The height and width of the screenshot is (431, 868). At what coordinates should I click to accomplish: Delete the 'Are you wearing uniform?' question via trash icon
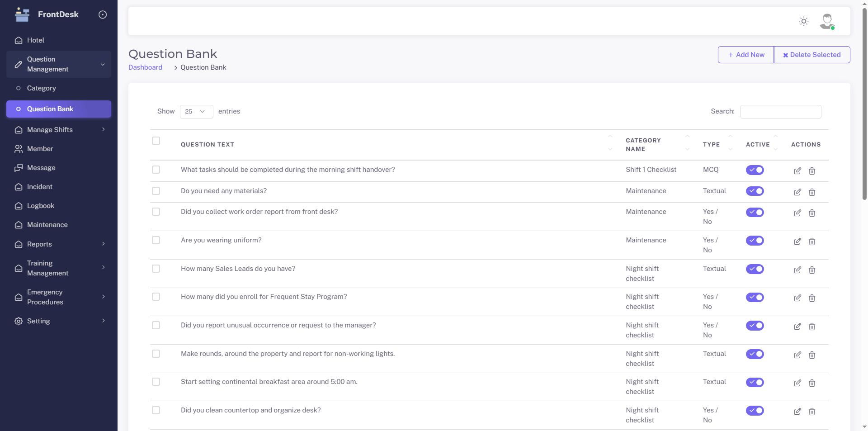811,242
